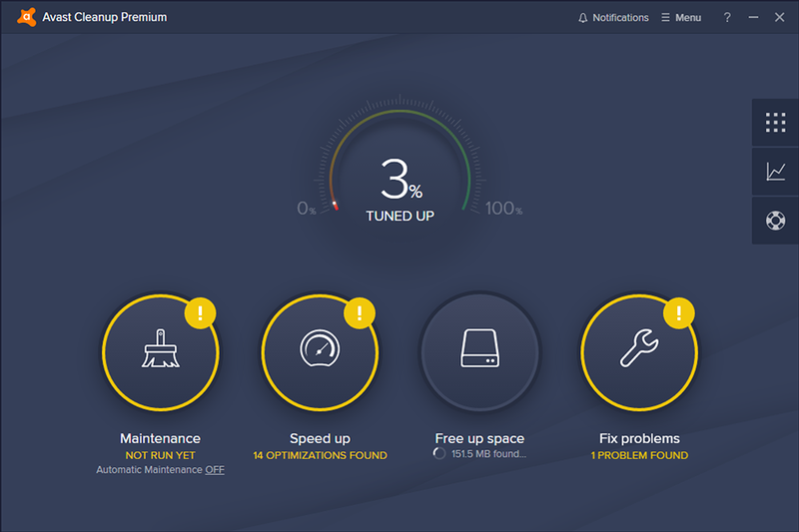The image size is (799, 532).
Task: Click the TUNED UP label
Action: pyautogui.click(x=400, y=216)
